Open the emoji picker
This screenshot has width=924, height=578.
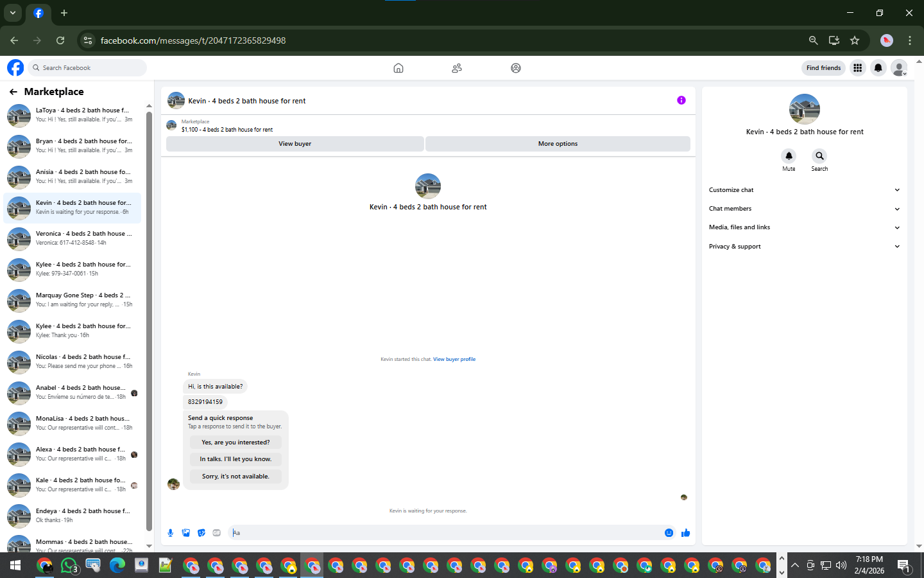pos(669,532)
